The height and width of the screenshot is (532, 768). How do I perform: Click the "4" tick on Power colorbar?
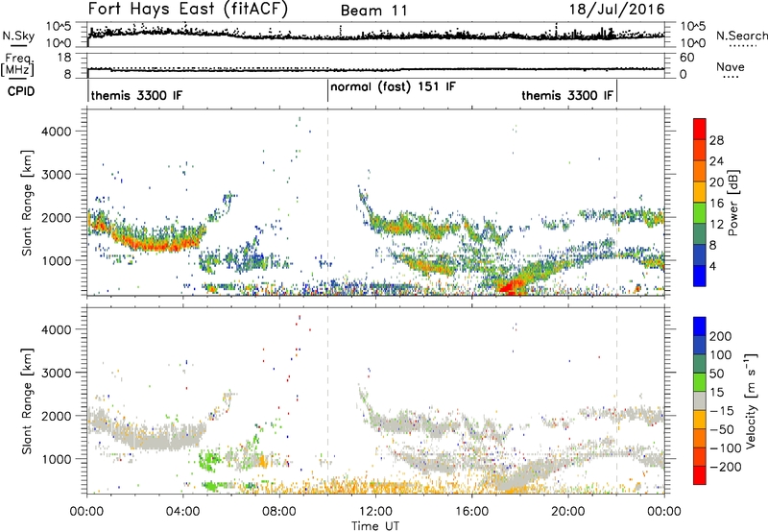click(713, 266)
